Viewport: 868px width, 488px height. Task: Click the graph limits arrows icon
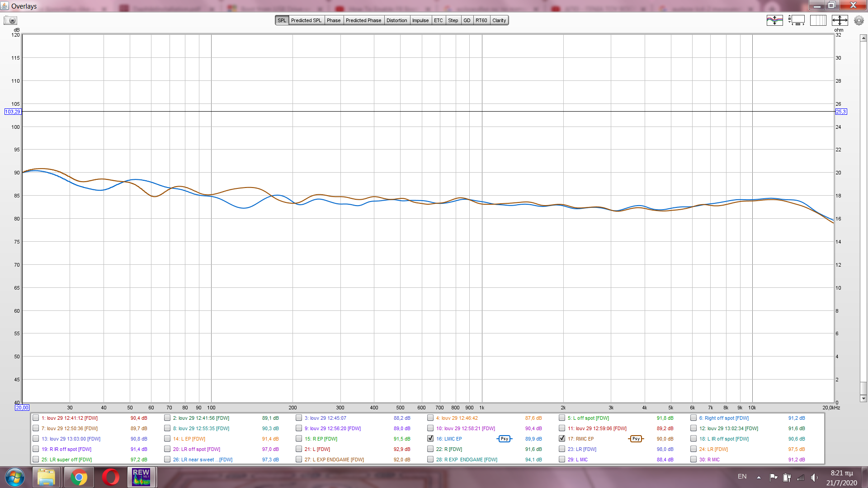[x=840, y=20]
